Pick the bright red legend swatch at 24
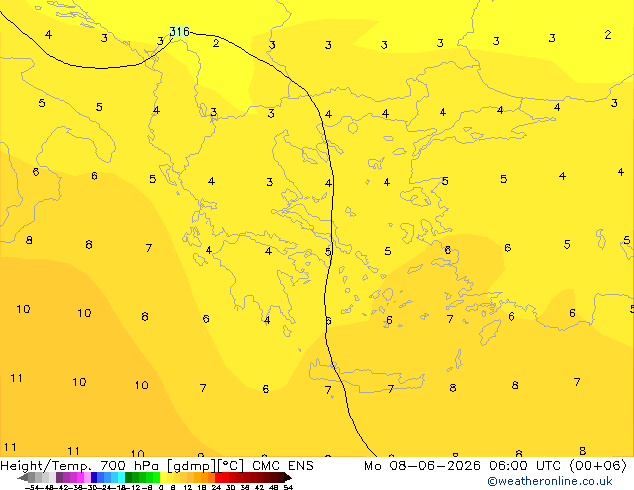This screenshot has width=634, height=490. pyautogui.click(x=218, y=477)
